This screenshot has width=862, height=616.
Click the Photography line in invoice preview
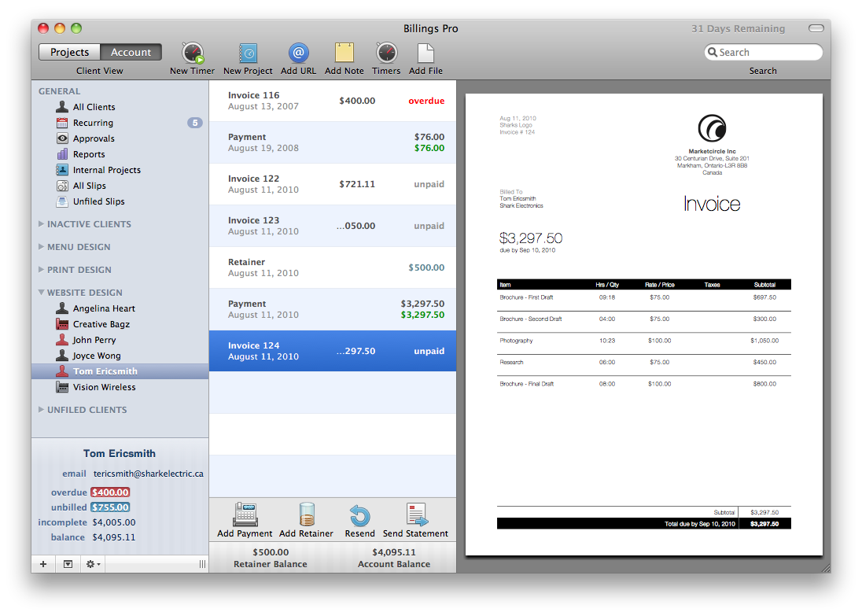pos(644,341)
